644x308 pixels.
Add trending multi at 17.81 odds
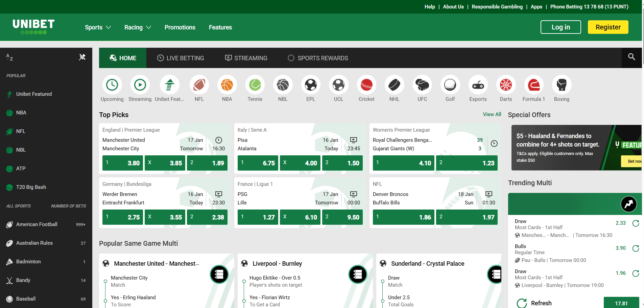click(621, 303)
